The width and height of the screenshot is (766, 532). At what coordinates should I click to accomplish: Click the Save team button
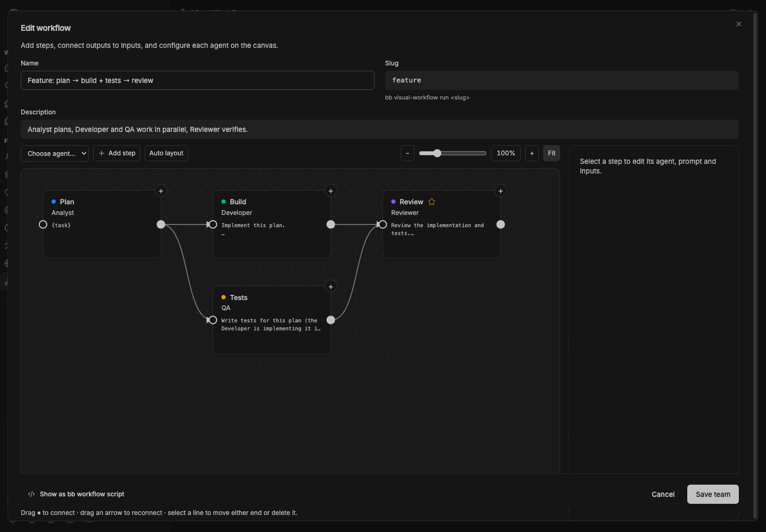pos(713,494)
